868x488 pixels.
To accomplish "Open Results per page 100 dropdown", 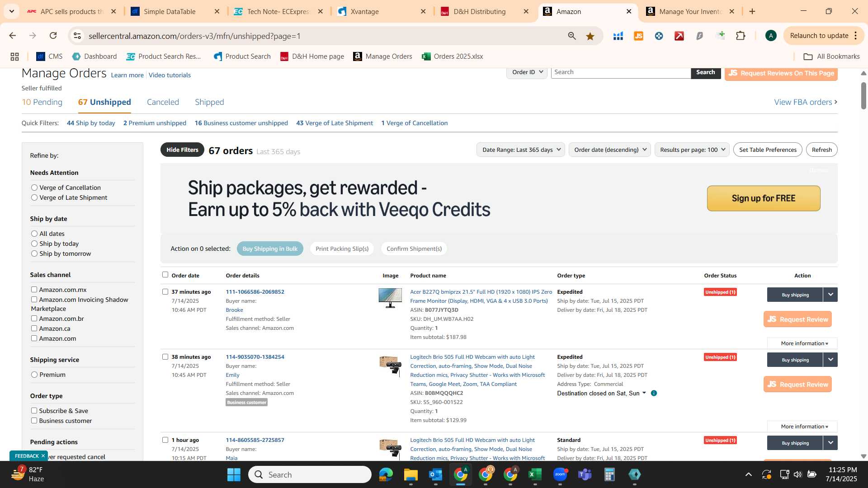I will pyautogui.click(x=692, y=150).
